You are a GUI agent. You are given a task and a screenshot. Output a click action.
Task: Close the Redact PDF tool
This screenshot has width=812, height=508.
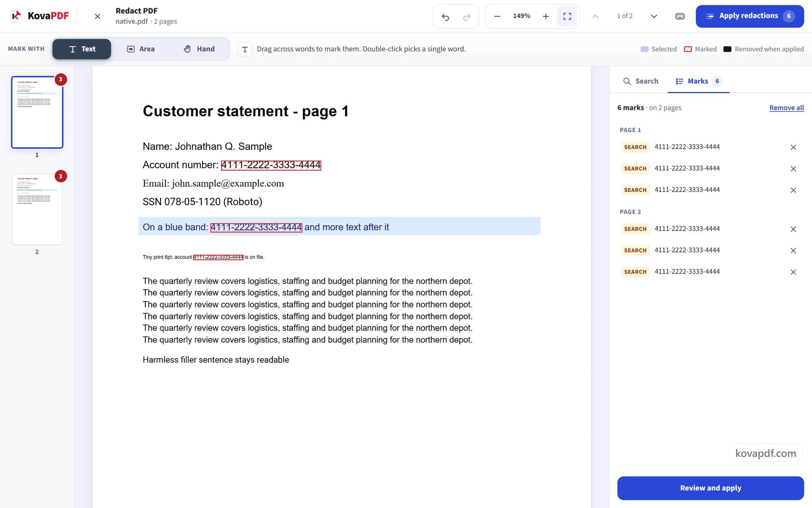pyautogui.click(x=97, y=16)
